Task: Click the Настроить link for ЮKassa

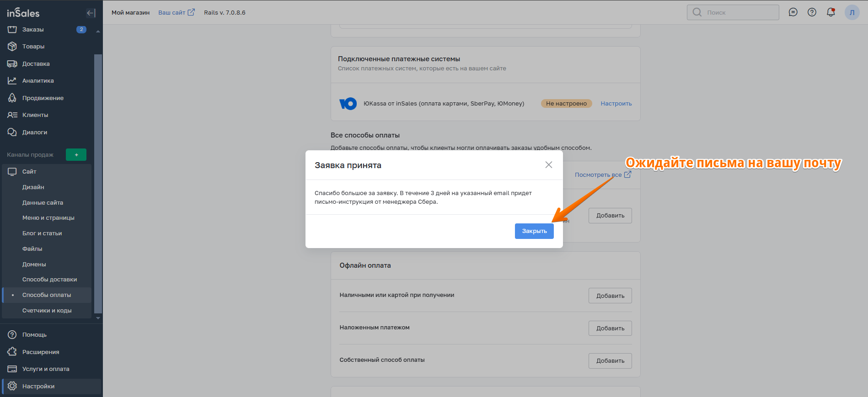Action: coord(616,104)
